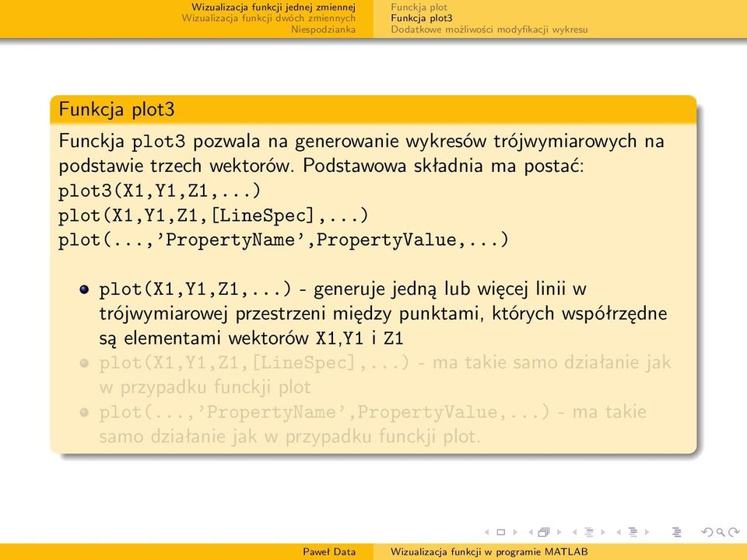Viewport: 747px width, 560px height.
Task: Click the slide rectangle navigation icon
Action: coord(500,532)
